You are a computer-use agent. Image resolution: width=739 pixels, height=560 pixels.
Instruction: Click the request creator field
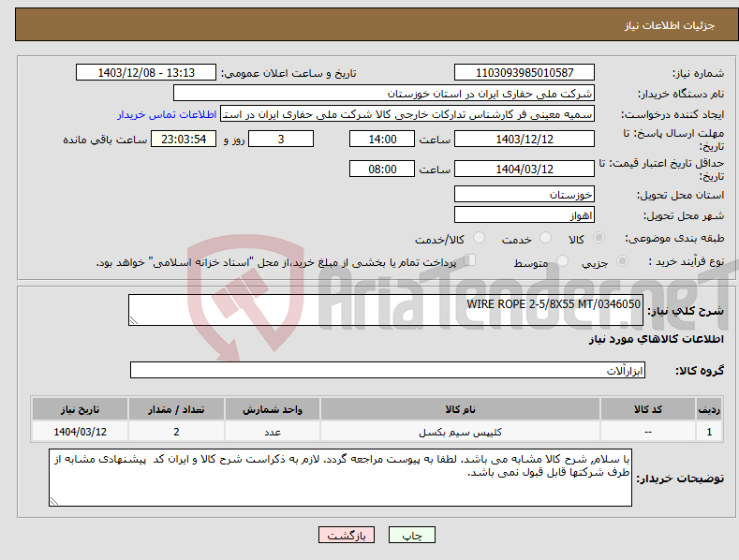coord(407,114)
